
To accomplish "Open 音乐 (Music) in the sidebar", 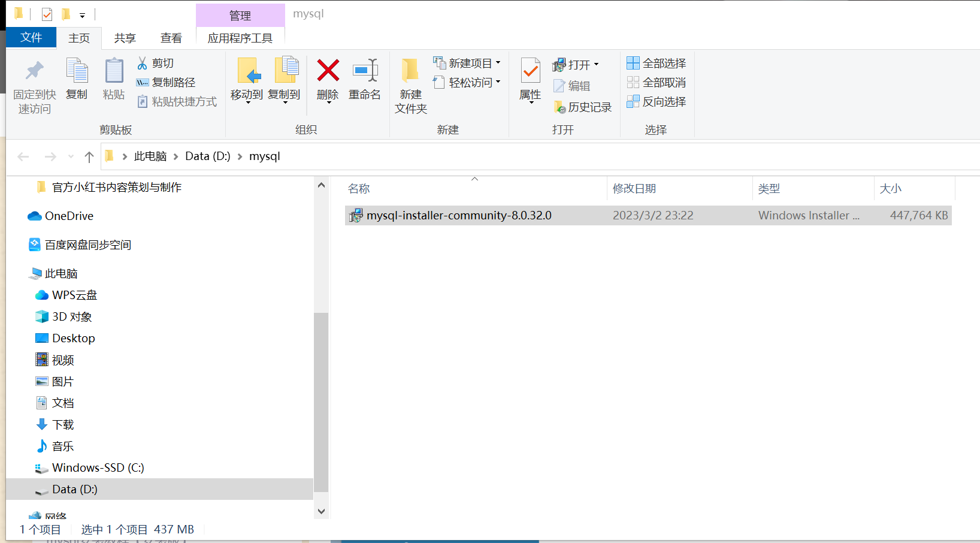I will [63, 446].
